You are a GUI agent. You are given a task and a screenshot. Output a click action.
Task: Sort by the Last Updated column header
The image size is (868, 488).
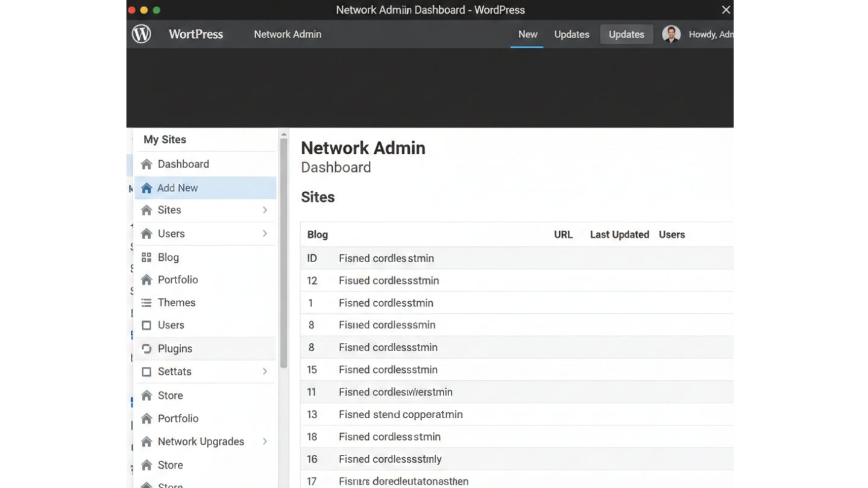tap(619, 234)
